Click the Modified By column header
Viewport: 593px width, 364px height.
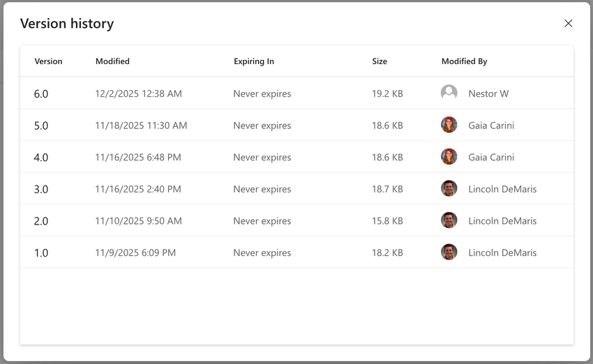pos(464,61)
